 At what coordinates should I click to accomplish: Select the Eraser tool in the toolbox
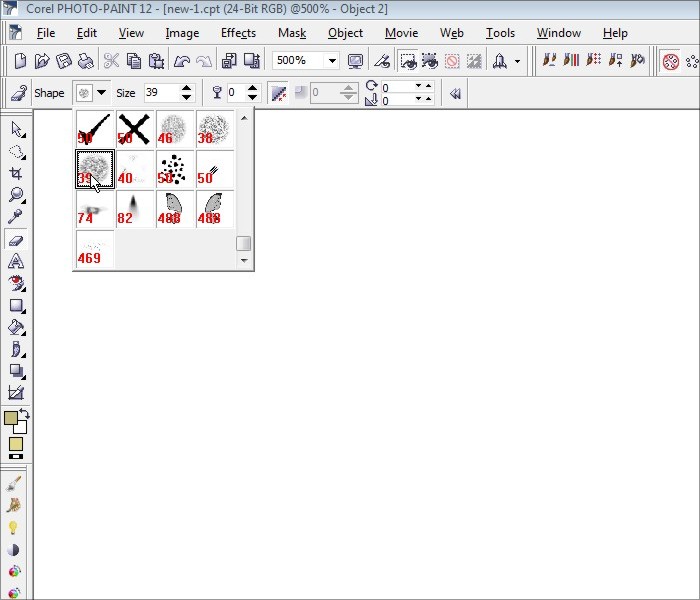pyautogui.click(x=16, y=240)
